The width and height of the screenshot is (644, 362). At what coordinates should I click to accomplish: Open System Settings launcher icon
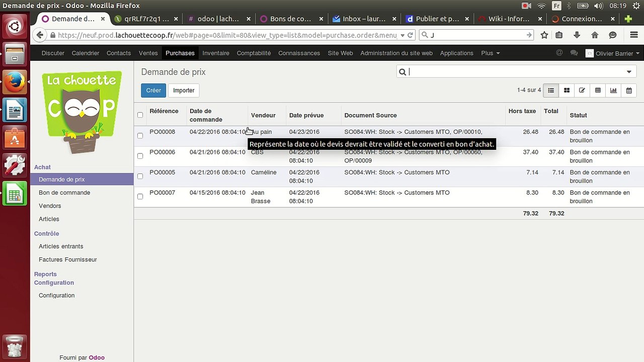[x=15, y=165]
